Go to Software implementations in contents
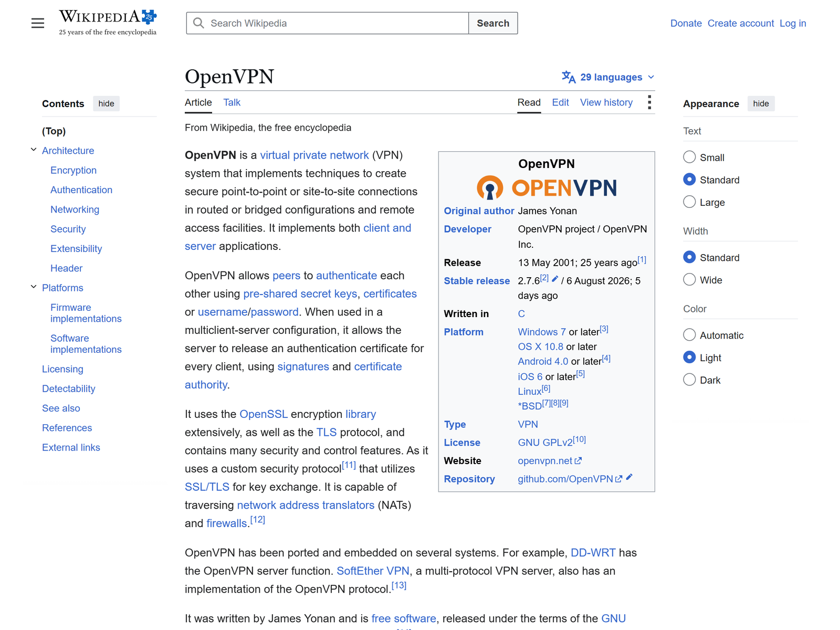The height and width of the screenshot is (630, 840). 86,344
